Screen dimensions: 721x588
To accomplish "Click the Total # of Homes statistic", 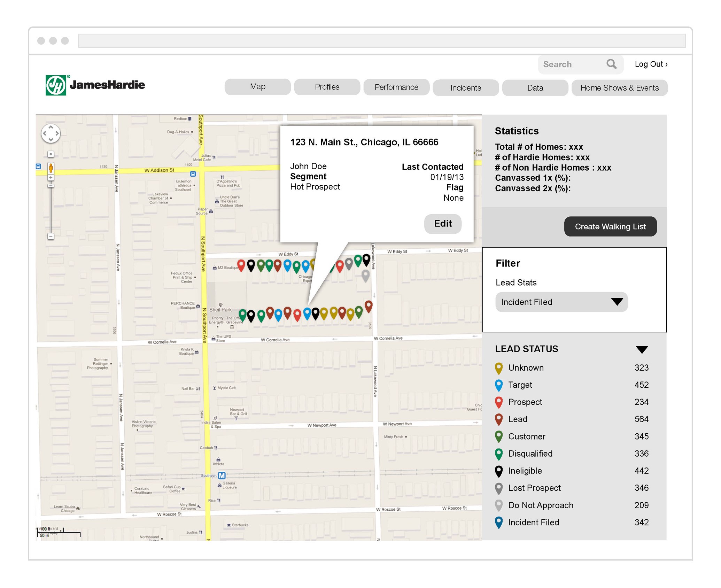I will pyautogui.click(x=539, y=147).
